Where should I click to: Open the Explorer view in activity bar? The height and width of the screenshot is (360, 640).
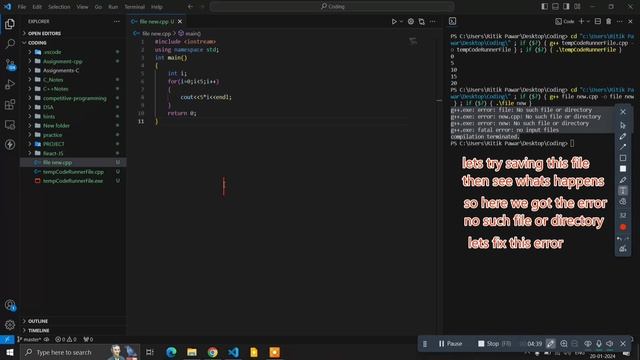(10, 24)
